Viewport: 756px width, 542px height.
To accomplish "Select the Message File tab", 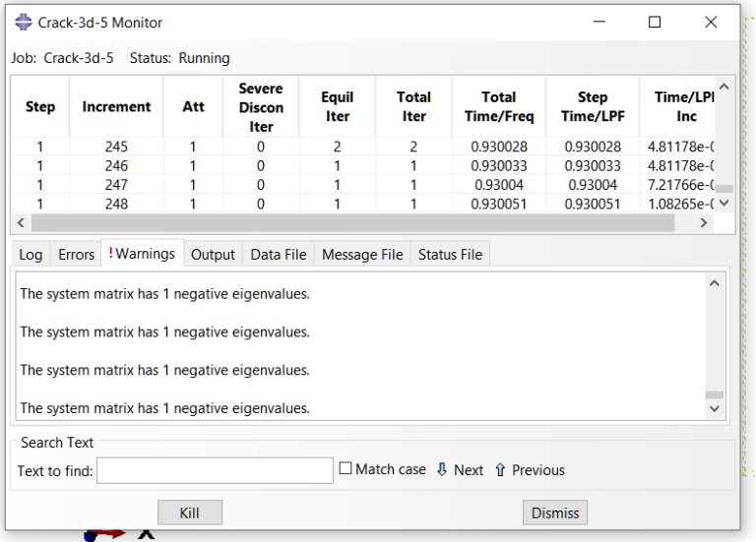I will click(x=362, y=255).
